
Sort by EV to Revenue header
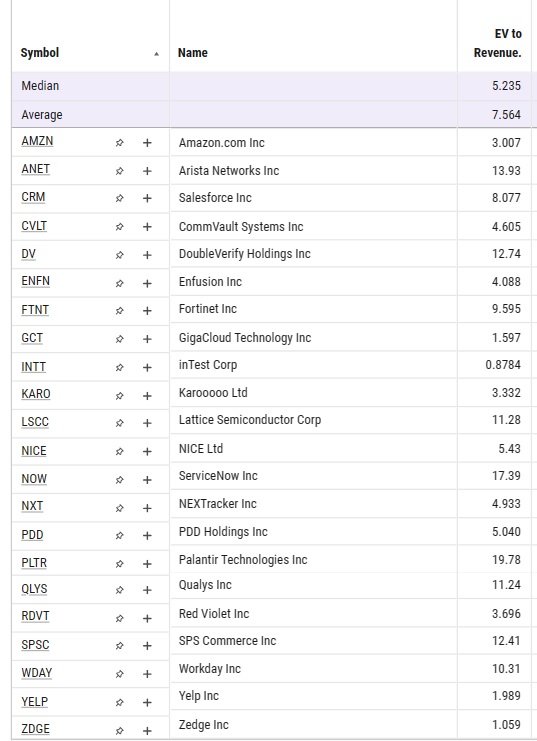[497, 43]
